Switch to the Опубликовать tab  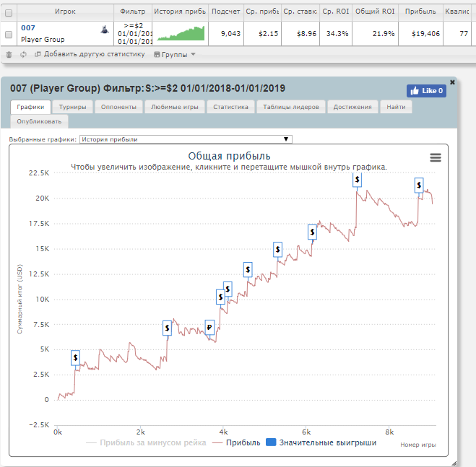click(39, 121)
